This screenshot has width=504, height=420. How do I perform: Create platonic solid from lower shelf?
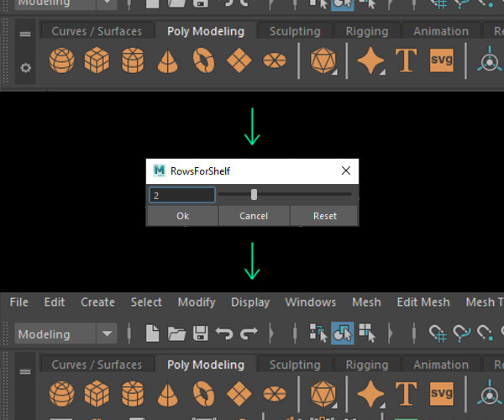tap(323, 394)
